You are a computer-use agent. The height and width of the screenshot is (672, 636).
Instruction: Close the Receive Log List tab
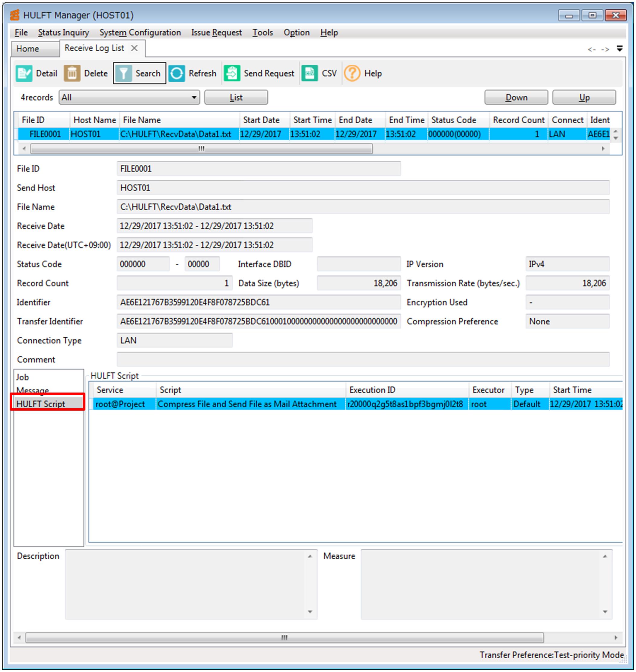point(134,48)
